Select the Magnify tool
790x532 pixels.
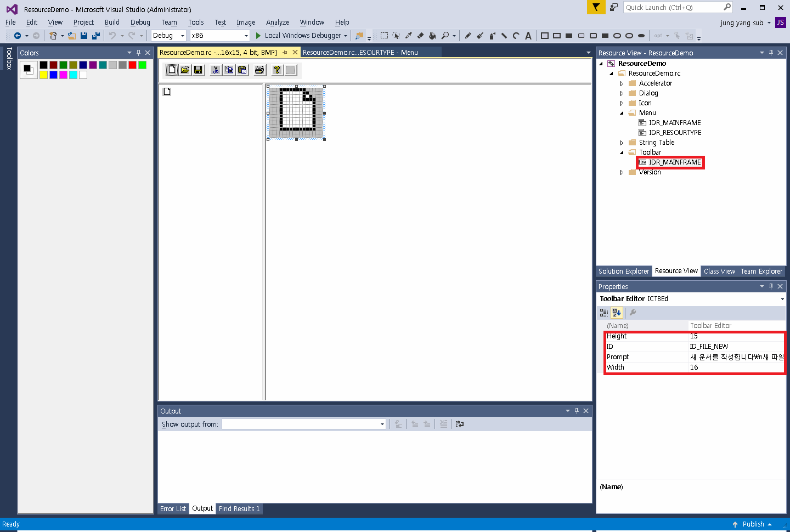445,36
